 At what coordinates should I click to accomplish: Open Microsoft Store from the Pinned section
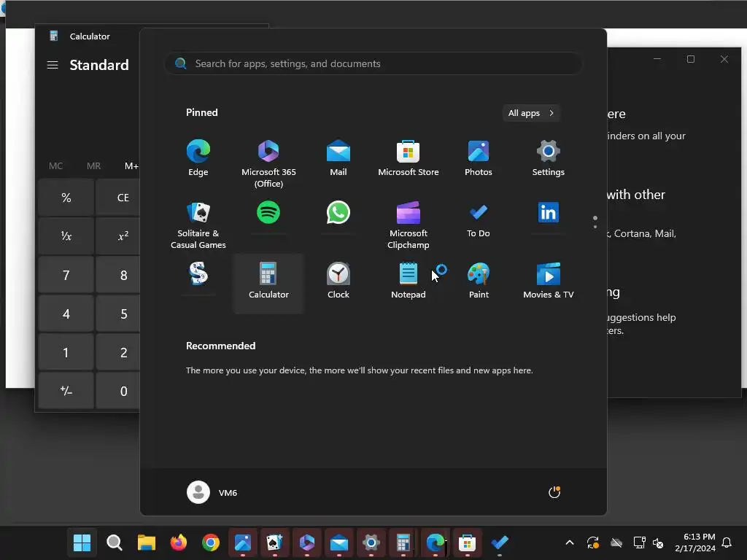(409, 158)
